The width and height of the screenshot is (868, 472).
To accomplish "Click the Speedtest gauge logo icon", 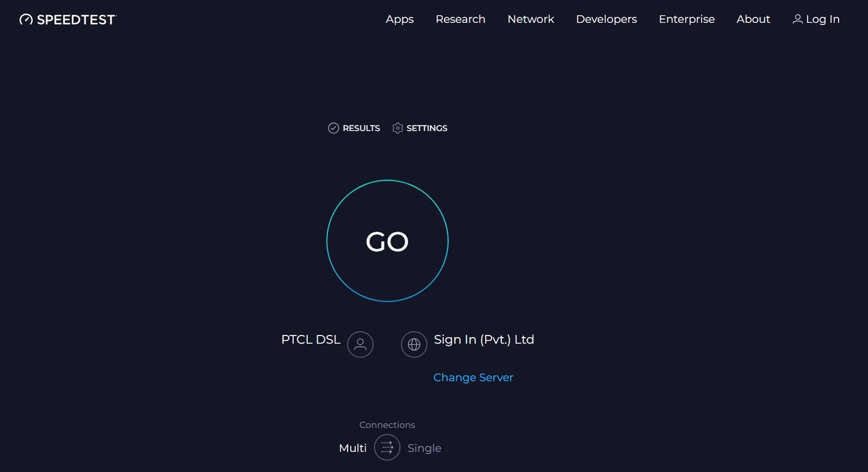I will click(26, 20).
